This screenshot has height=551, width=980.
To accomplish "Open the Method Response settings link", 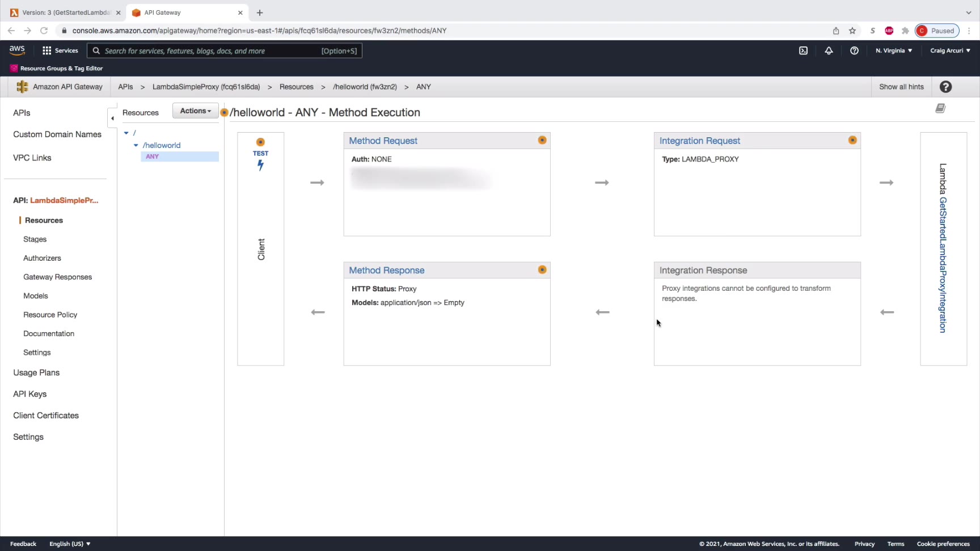I will pyautogui.click(x=387, y=270).
